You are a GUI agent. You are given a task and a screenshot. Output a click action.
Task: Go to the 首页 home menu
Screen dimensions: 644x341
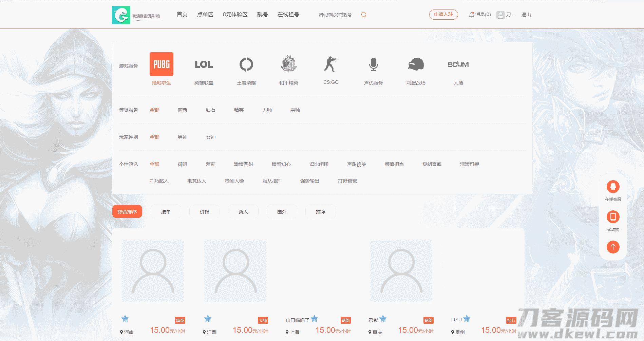(x=182, y=15)
